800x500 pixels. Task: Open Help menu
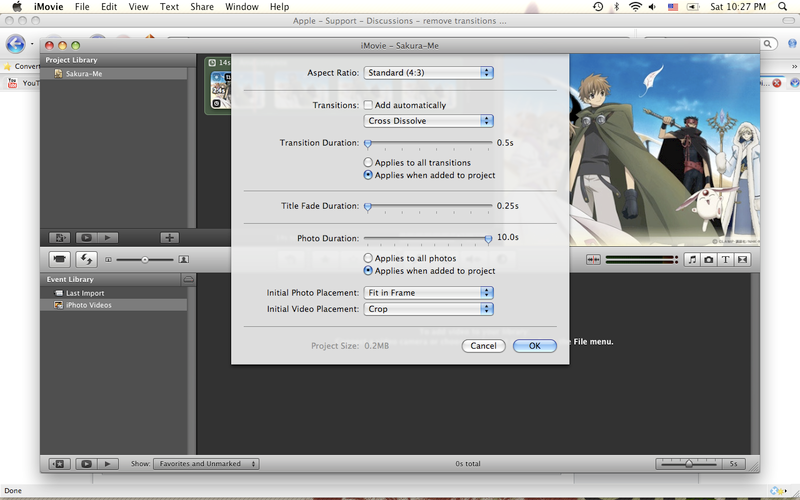click(x=280, y=7)
